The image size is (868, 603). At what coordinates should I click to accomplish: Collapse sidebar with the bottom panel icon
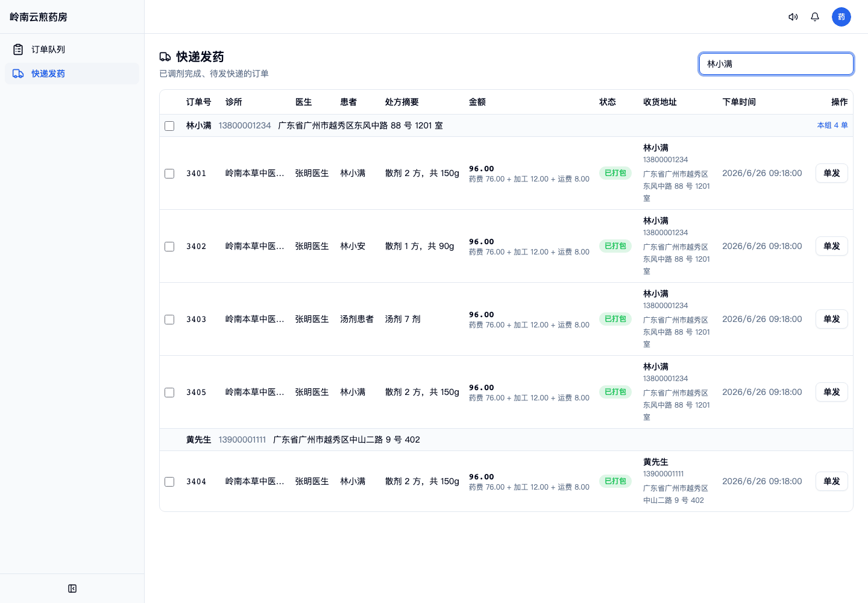click(72, 589)
